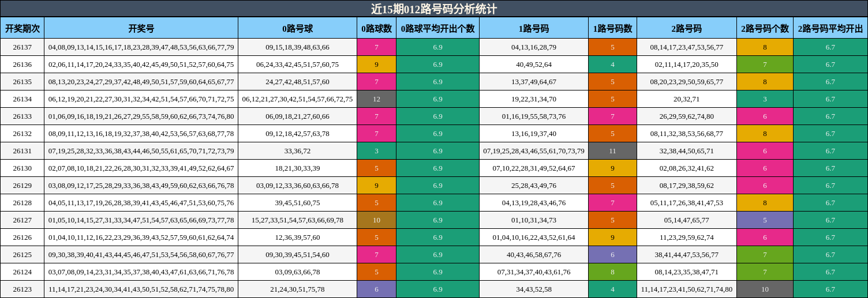Click purple 2路号码个数 value 5 in row 26127

[x=765, y=220]
